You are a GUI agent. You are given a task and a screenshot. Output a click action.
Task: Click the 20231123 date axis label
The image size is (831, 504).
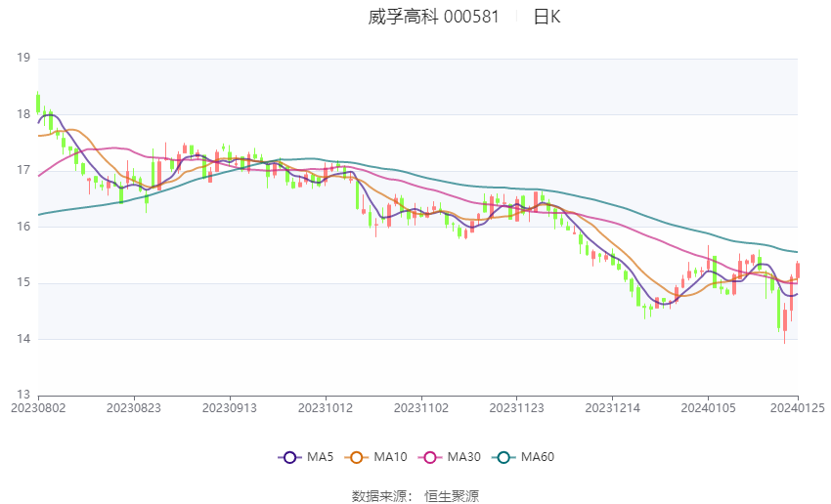coord(517,408)
